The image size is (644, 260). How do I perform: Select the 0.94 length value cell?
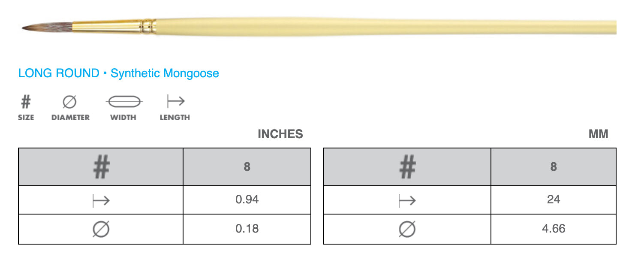pos(247,200)
